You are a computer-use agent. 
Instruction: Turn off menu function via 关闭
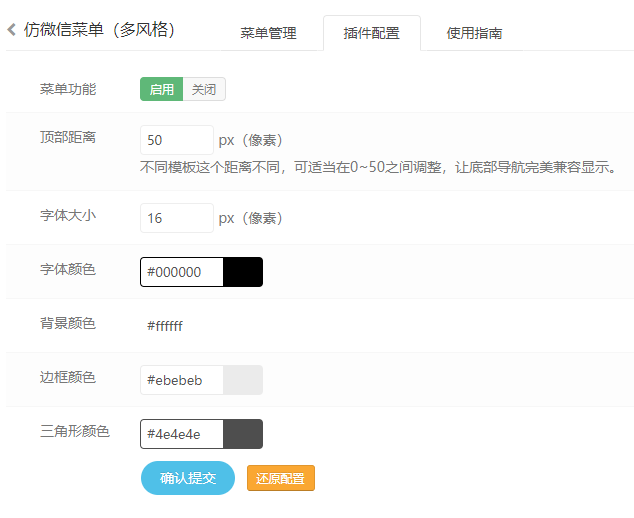tap(204, 89)
